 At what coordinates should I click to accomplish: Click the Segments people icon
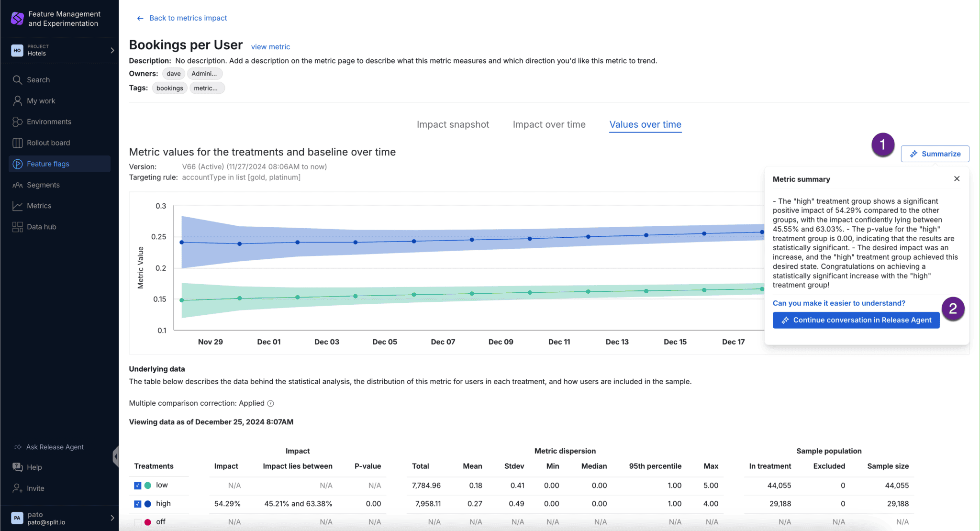point(17,185)
